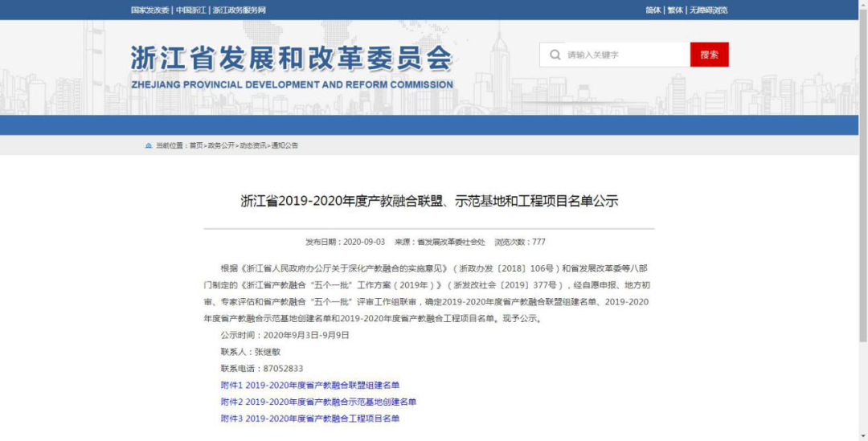
Task: Go to 浙江政务服务网 in the top bar
Action: (x=239, y=10)
